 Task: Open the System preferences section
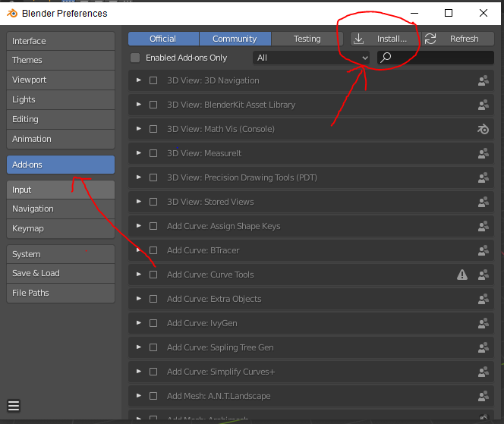click(61, 254)
